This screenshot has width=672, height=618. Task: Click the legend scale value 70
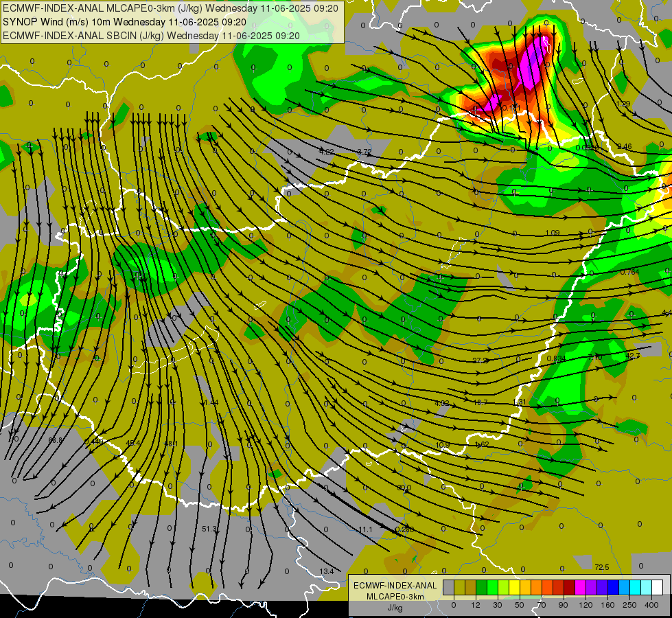[542, 605]
